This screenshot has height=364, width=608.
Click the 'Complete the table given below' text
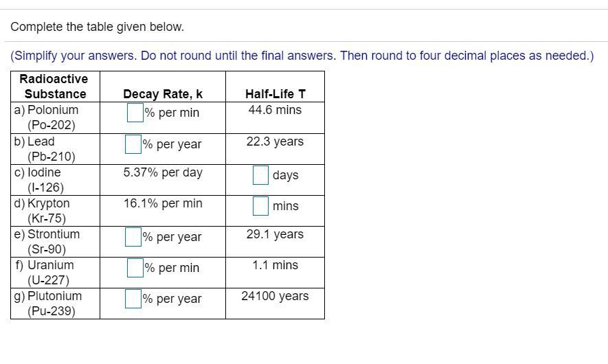coord(97,27)
